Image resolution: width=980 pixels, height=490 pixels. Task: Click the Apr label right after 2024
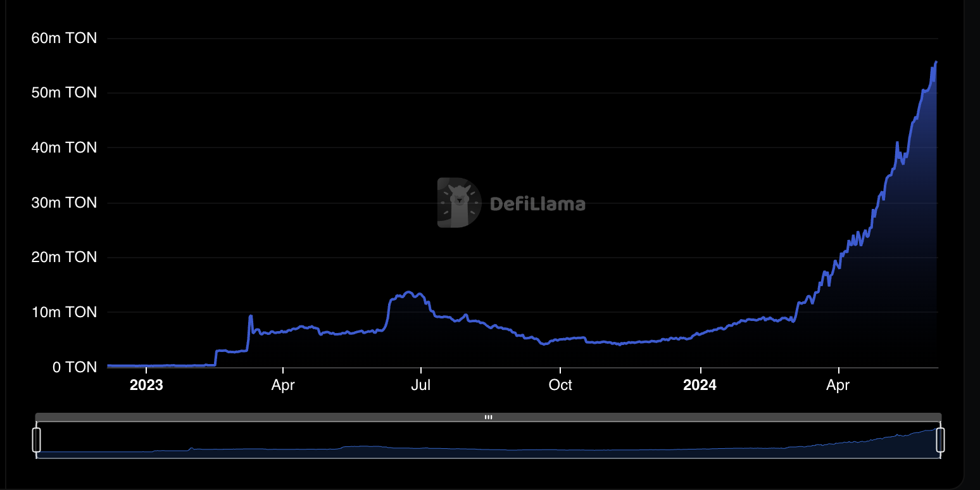[x=838, y=386]
